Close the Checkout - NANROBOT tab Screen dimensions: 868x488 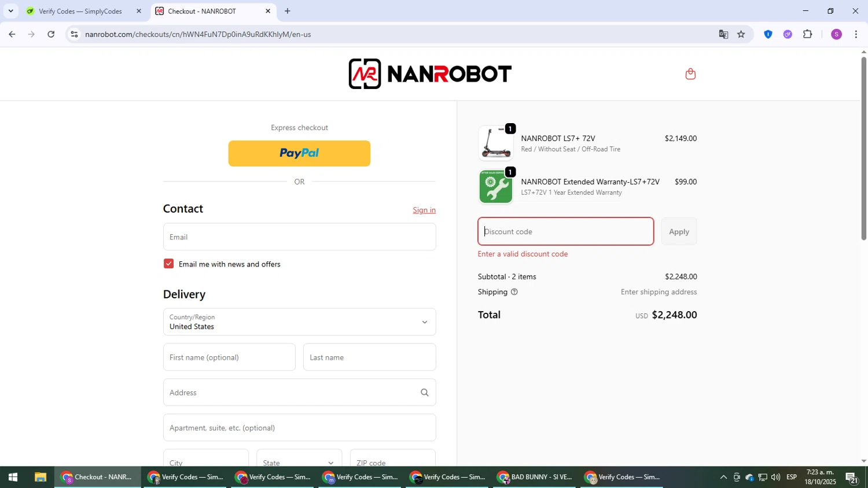(x=268, y=11)
